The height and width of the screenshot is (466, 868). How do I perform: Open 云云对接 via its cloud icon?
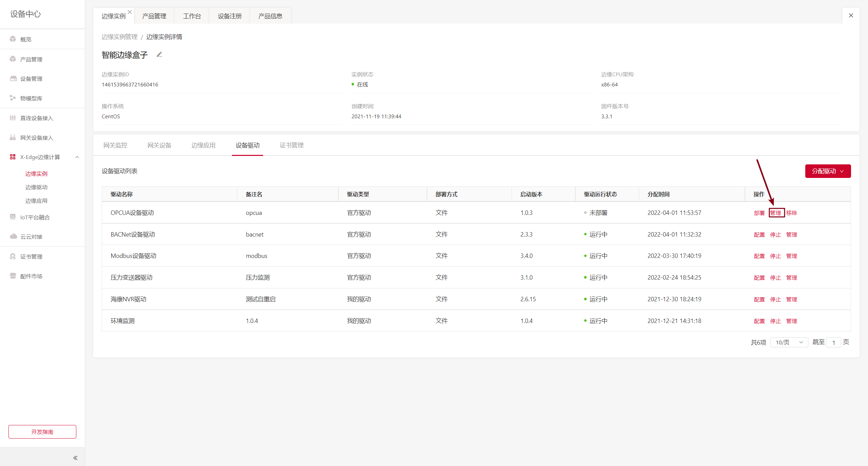pyautogui.click(x=13, y=236)
